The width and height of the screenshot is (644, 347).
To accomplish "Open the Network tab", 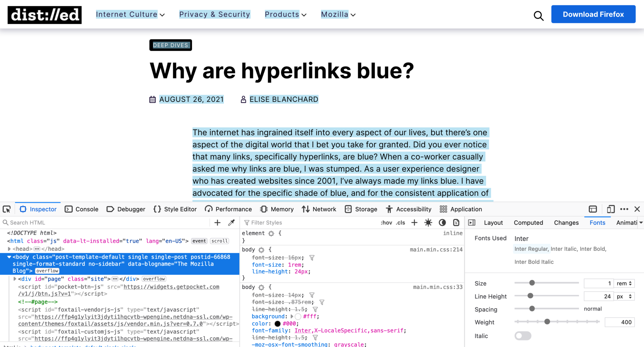I will (319, 209).
